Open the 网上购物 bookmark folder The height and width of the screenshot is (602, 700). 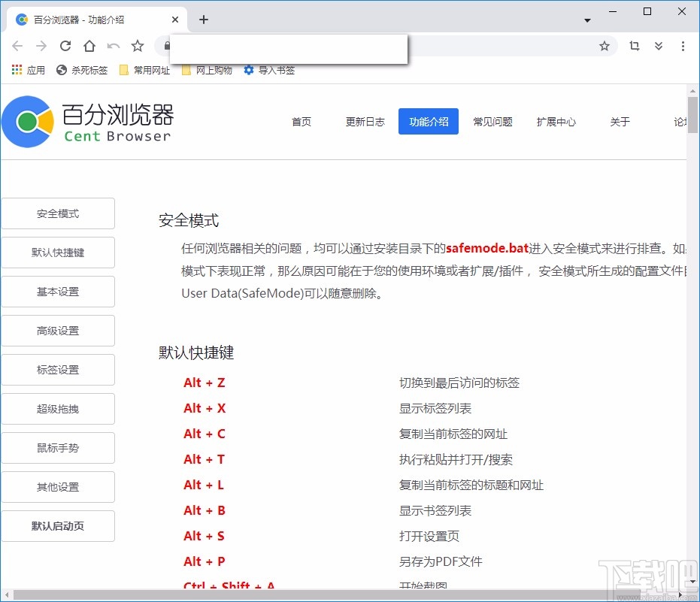[x=208, y=70]
